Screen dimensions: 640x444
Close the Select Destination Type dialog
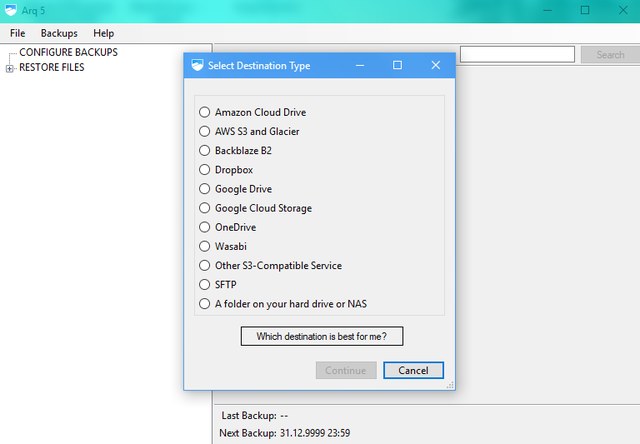[436, 65]
